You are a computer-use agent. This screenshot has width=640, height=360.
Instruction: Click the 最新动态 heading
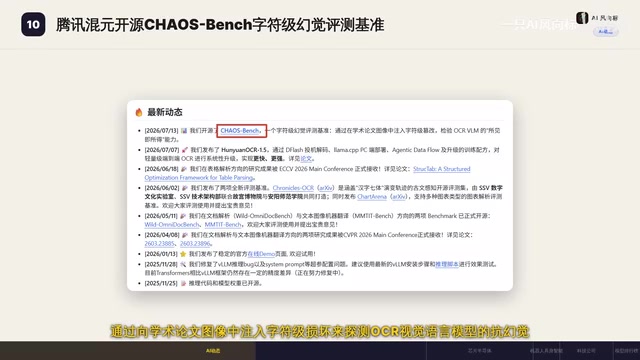pos(165,112)
